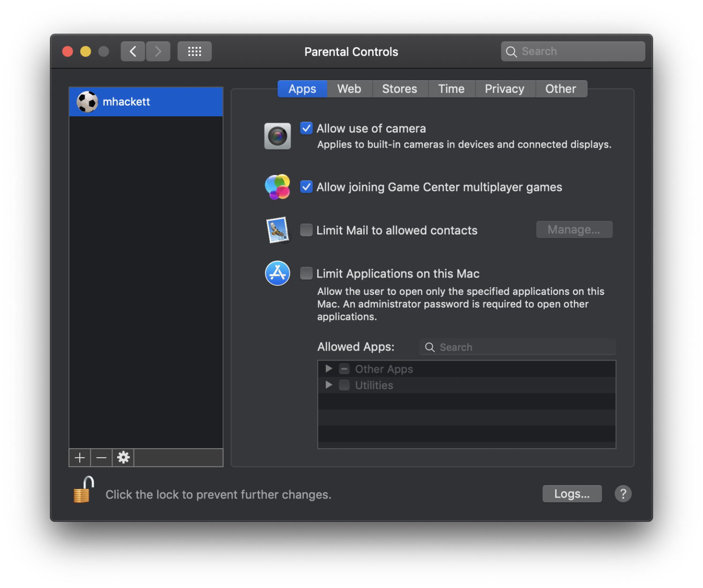The height and width of the screenshot is (588, 703).
Task: Switch to the Web tab
Action: (x=349, y=89)
